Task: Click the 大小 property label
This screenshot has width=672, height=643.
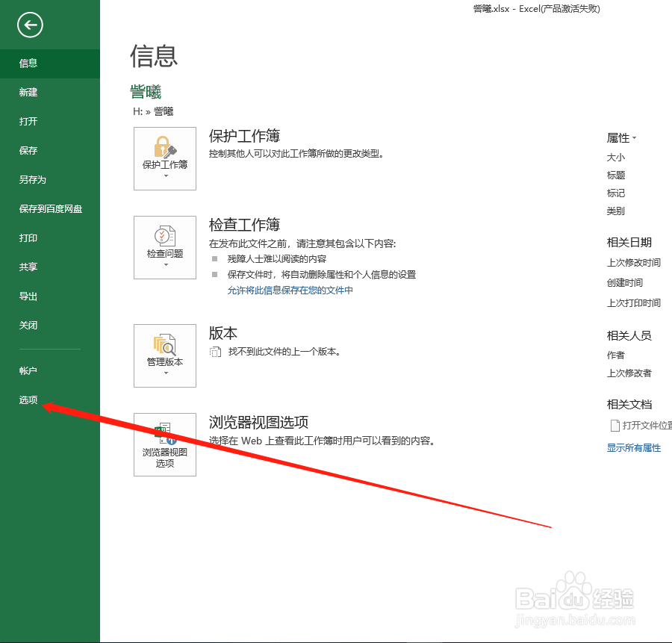Action: [616, 158]
